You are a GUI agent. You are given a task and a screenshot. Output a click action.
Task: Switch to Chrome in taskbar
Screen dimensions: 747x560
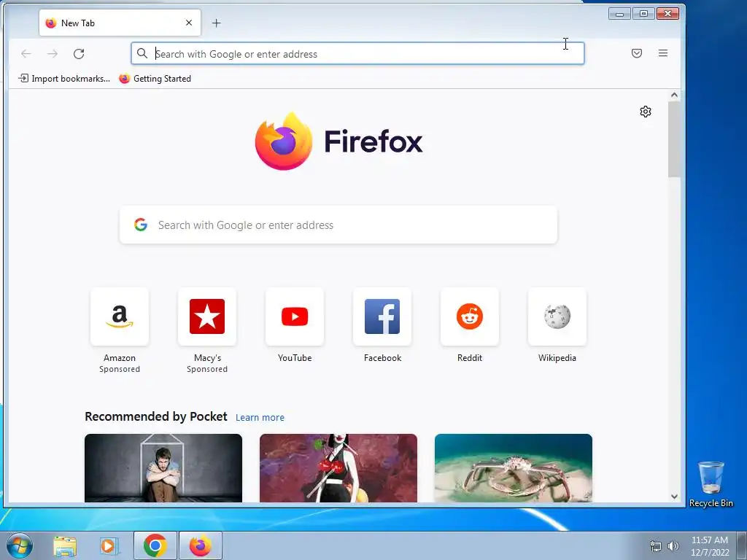pos(155,545)
